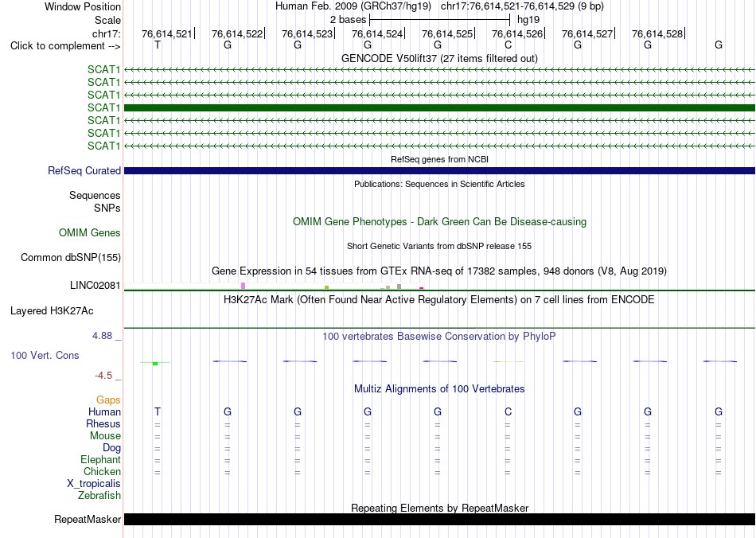Click the green PhyloP conservation bar under base T
This screenshot has height=538, width=756.
tap(154, 363)
